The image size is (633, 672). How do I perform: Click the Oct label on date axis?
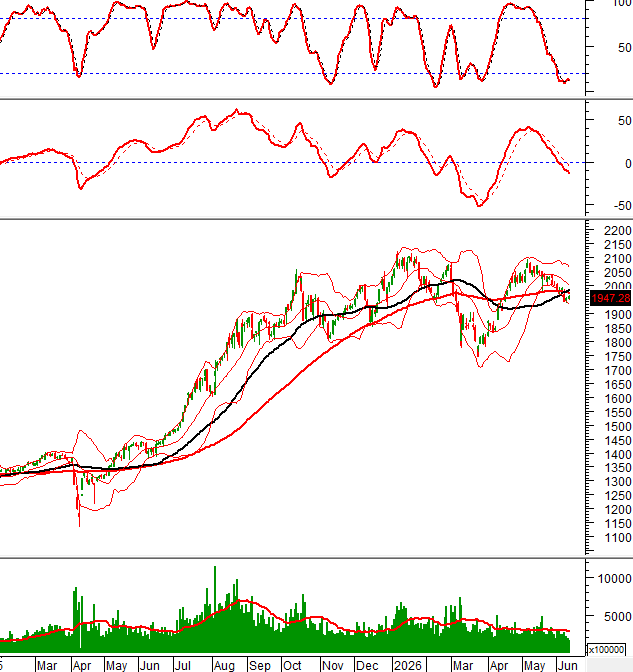point(292,666)
